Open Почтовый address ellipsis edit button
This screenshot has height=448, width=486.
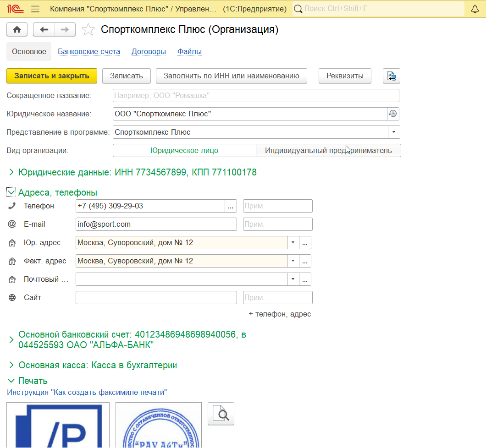[305, 279]
